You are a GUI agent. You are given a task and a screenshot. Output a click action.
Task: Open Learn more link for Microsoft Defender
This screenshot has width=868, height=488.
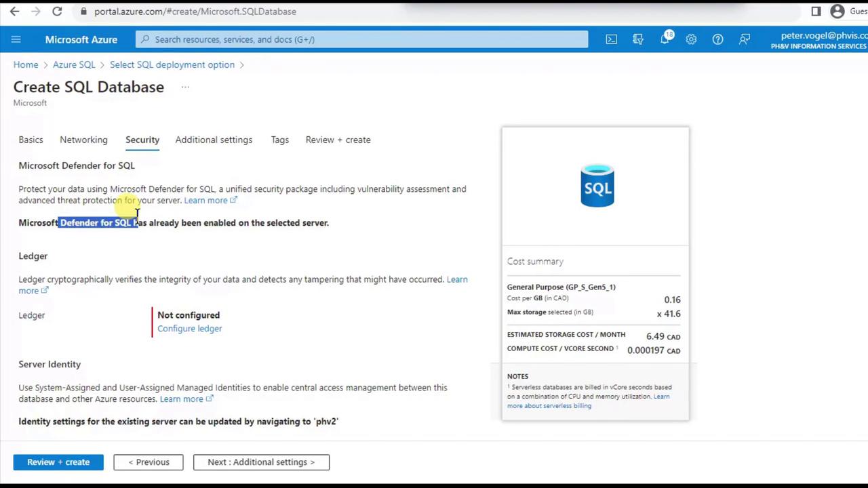pyautogui.click(x=210, y=200)
